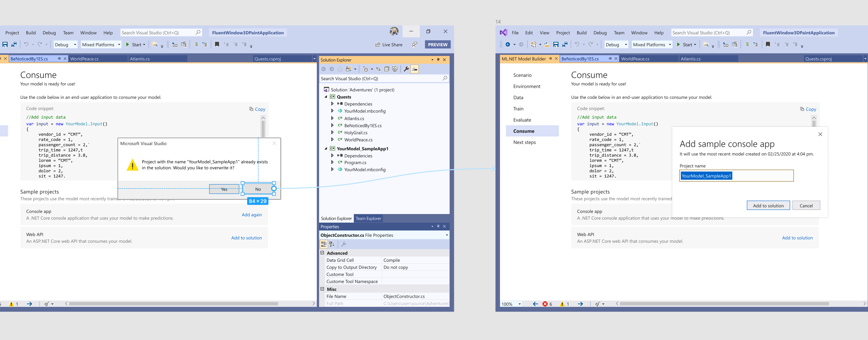
Task: Open the Build menu
Action: (x=31, y=32)
